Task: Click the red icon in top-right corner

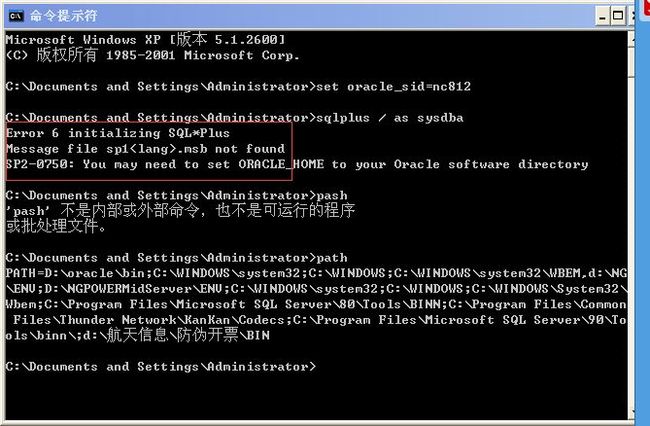Action: [x=644, y=8]
